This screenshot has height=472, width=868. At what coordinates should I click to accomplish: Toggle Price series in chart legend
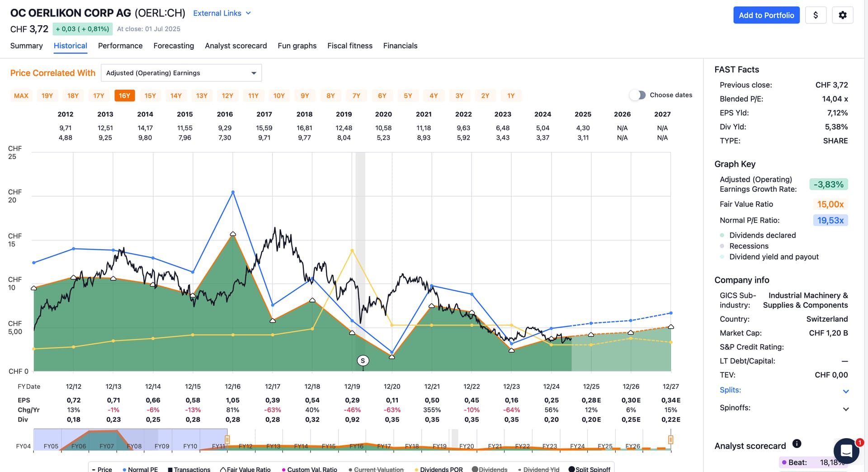[102, 469]
